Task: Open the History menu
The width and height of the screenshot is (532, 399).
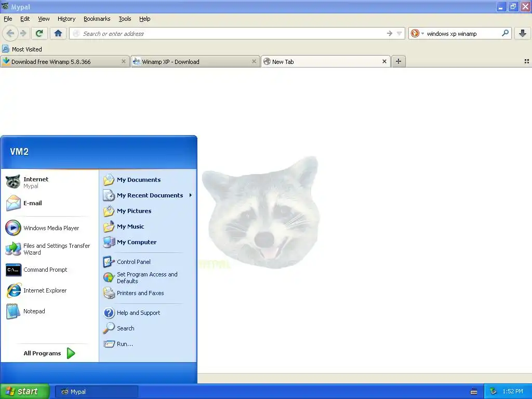Action: point(66,19)
